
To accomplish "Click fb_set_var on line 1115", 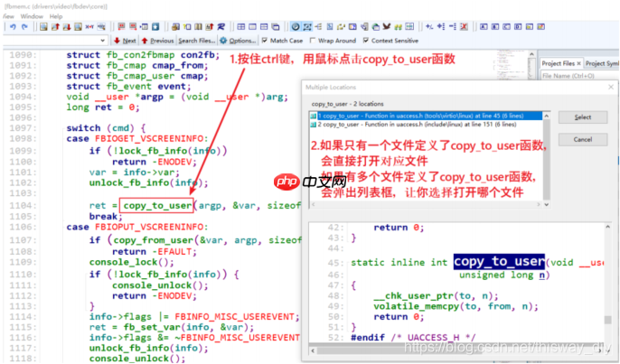I will click(x=152, y=327).
